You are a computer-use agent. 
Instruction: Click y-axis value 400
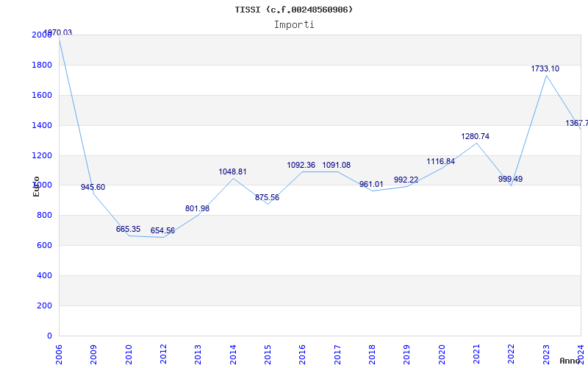pyautogui.click(x=45, y=275)
